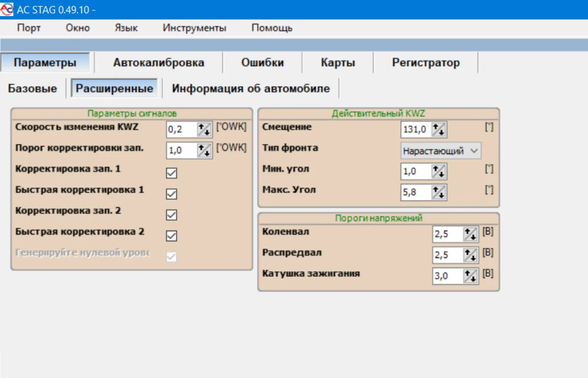Click the Мин. угол value field
The height and width of the screenshot is (378, 588).
point(416,172)
